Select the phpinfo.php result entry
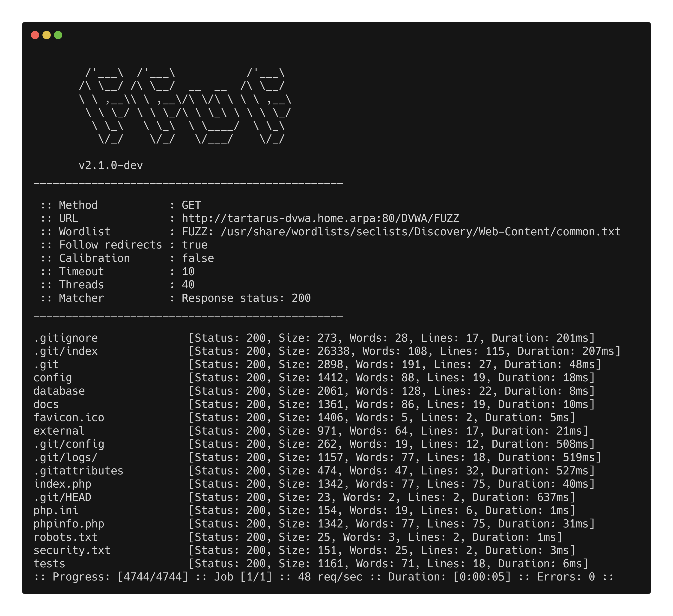673x616 pixels. click(69, 524)
